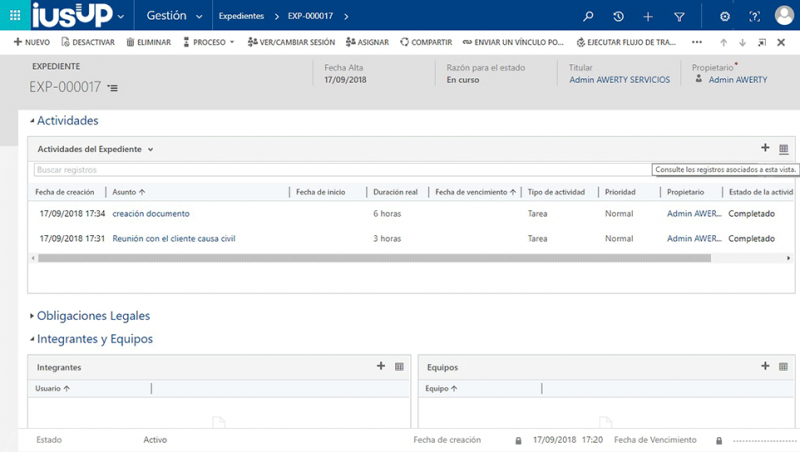Sort by Fecha de creación column

(65, 192)
